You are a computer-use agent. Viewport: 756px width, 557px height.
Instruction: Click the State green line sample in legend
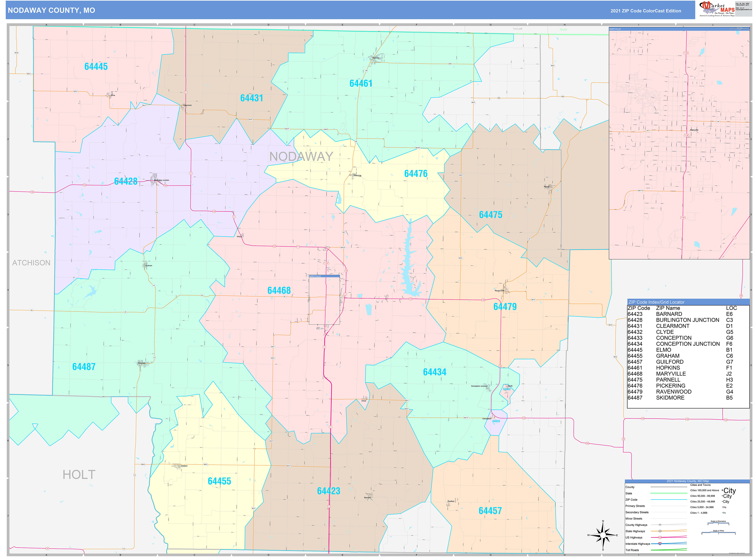point(669,493)
